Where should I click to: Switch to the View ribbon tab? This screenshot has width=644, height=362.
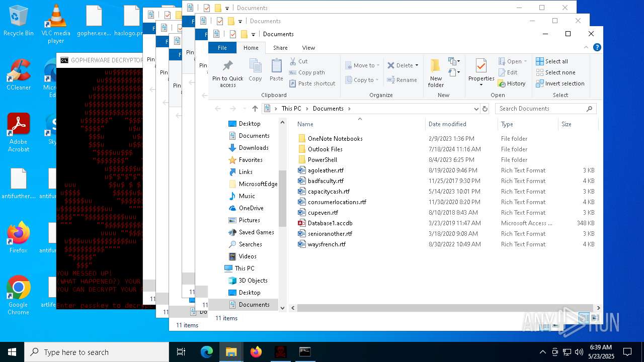pyautogui.click(x=308, y=48)
